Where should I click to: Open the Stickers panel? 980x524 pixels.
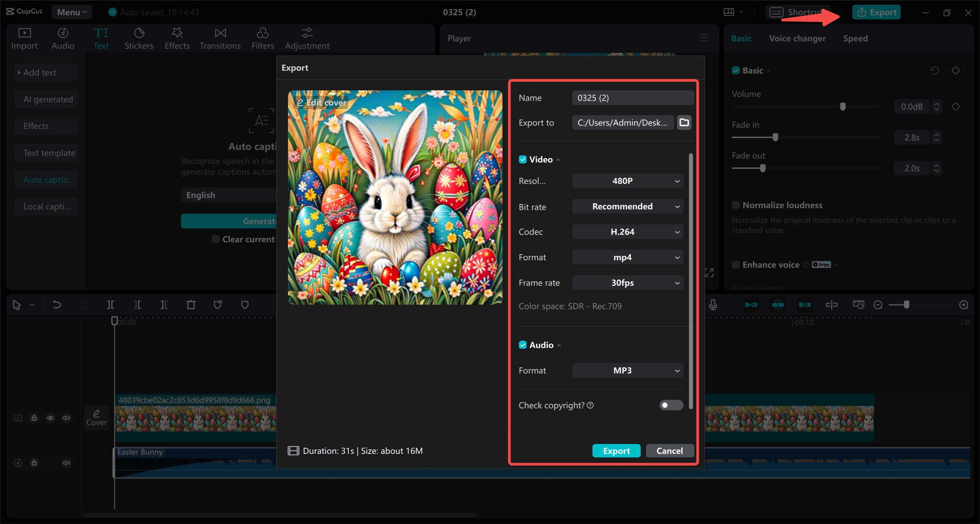pyautogui.click(x=139, y=38)
